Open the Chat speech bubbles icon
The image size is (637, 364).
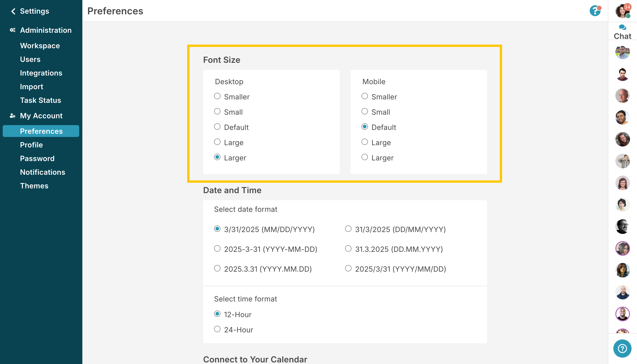(622, 28)
